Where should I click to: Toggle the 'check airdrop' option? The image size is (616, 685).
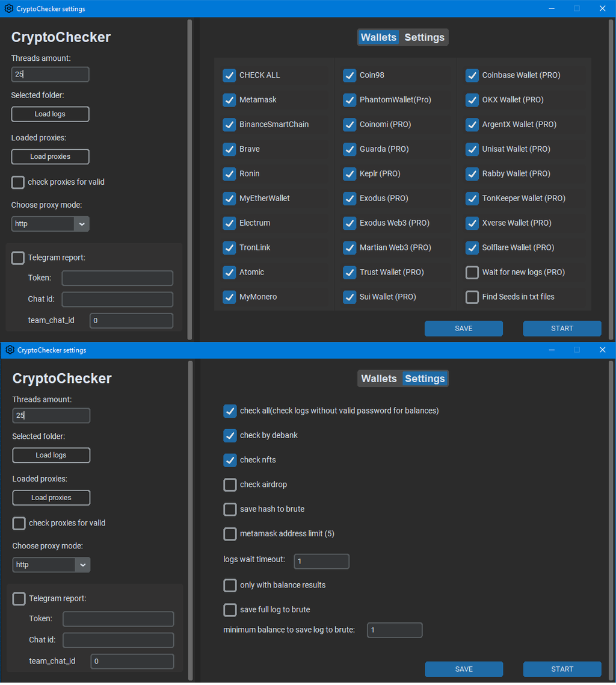[230, 485]
